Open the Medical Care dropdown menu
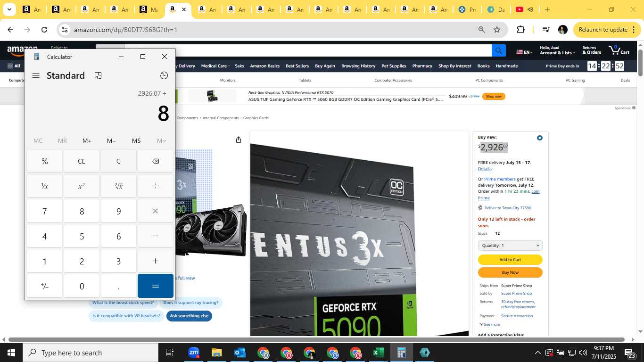 [215, 66]
